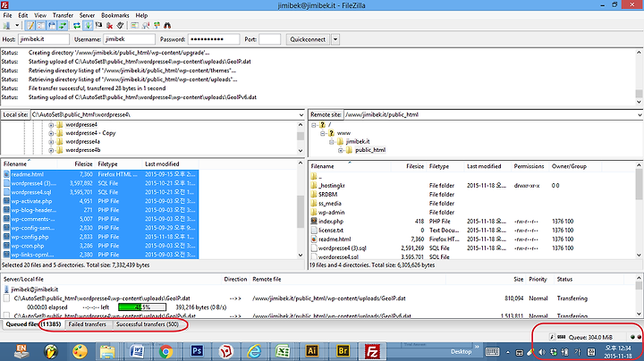Open the Edit menu
The image size is (644, 361).
(x=23, y=15)
